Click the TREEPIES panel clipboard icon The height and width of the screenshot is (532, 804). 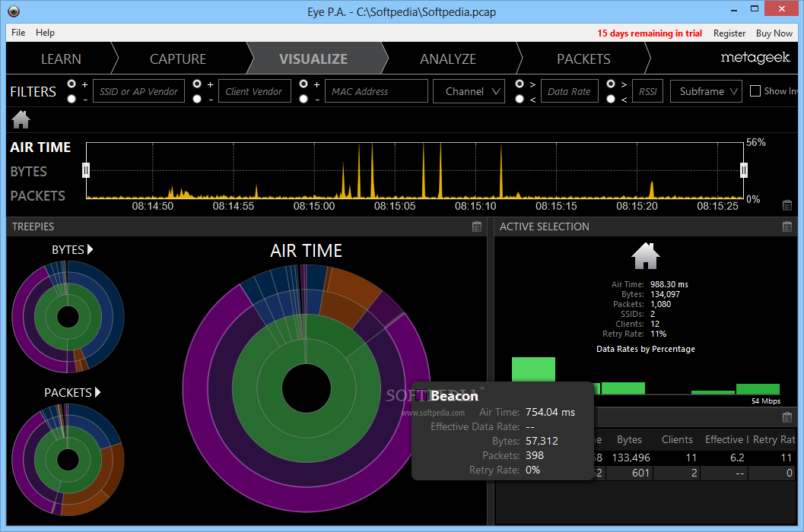pos(477,226)
